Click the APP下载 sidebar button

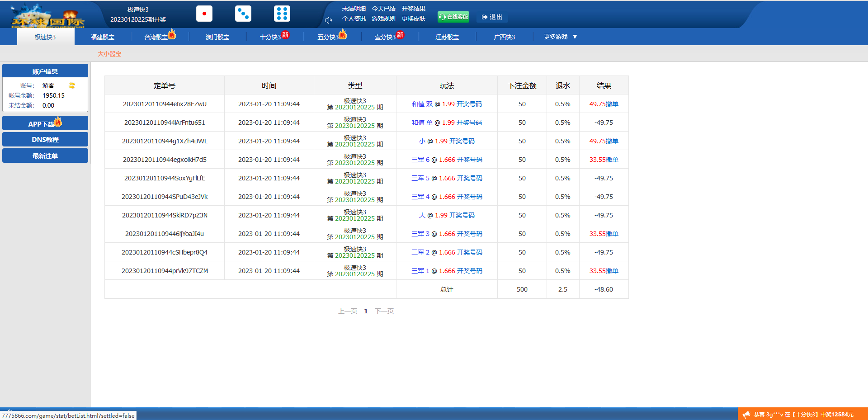45,123
